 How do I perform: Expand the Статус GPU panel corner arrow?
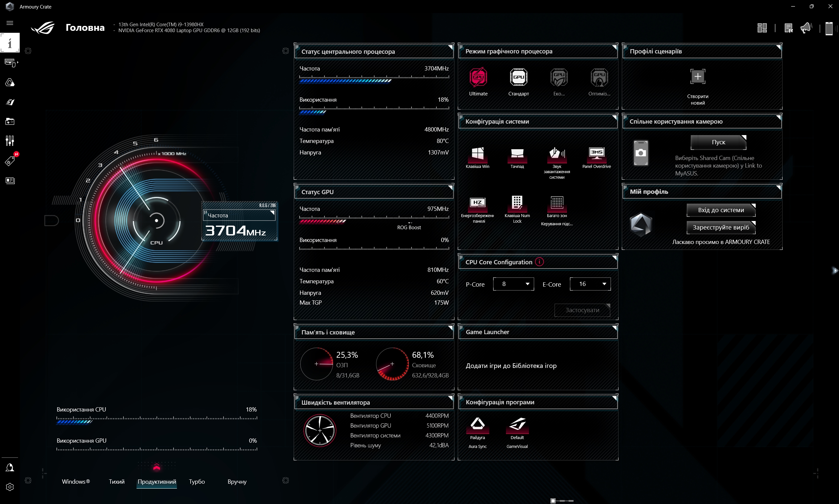(x=450, y=188)
